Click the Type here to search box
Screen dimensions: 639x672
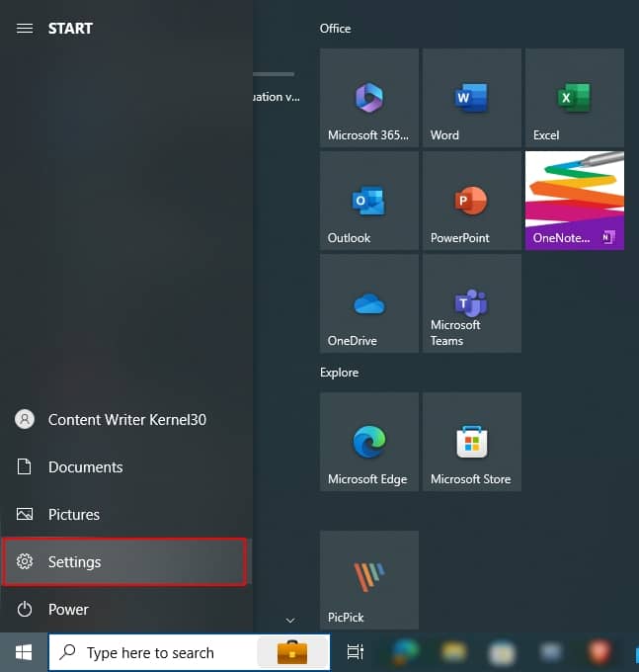(190, 652)
